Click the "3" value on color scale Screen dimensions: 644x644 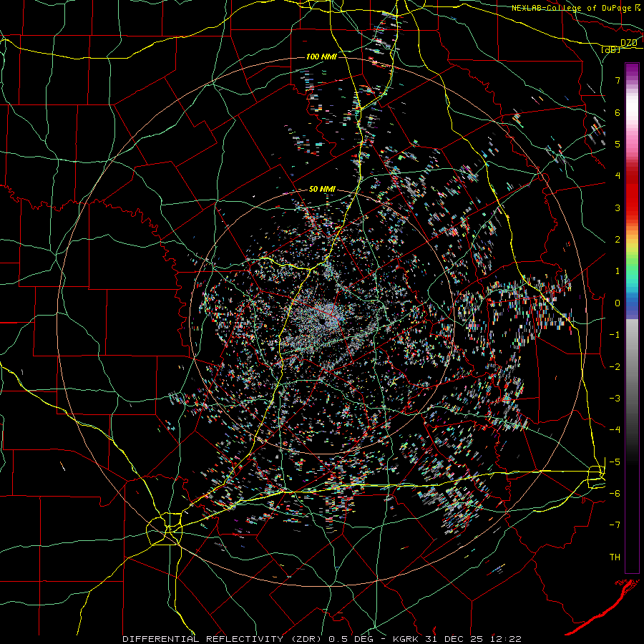618,208
